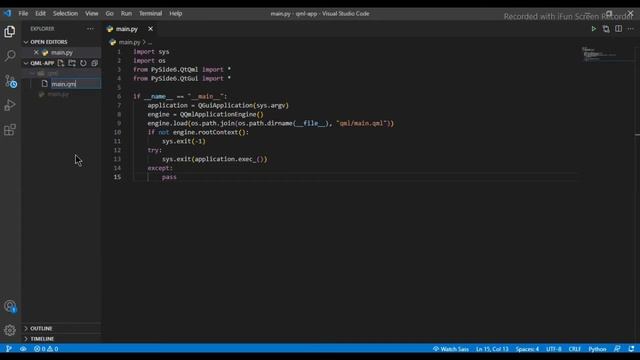Open notifications bell in status bar
This screenshot has width=640, height=360.
(631, 349)
